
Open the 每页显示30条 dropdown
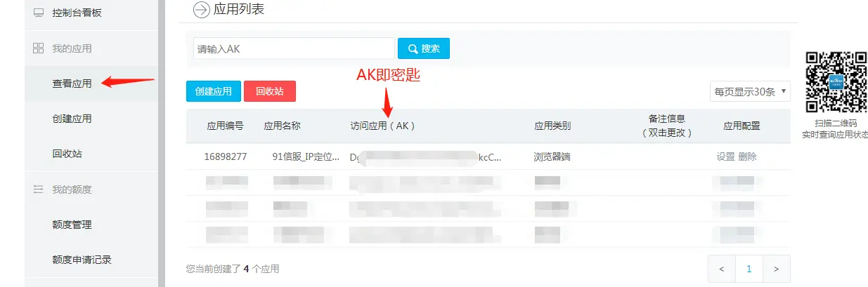click(750, 91)
